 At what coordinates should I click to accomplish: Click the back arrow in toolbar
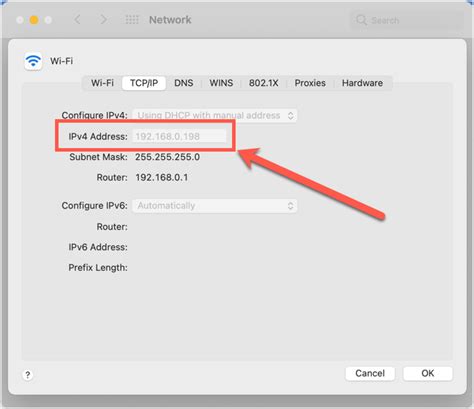pos(77,20)
